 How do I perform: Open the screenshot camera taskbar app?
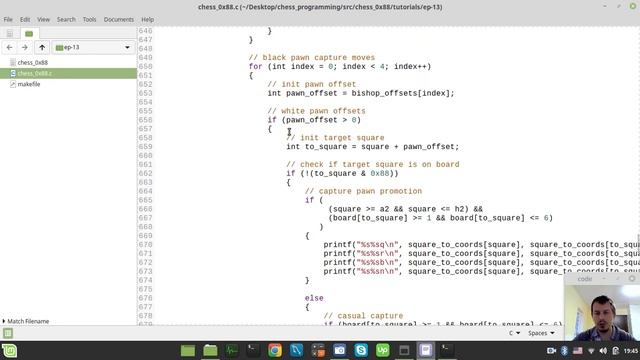pos(340,351)
